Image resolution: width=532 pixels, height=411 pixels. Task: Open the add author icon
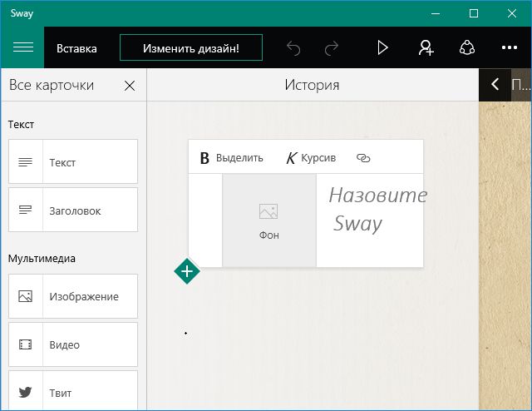pyautogui.click(x=426, y=47)
